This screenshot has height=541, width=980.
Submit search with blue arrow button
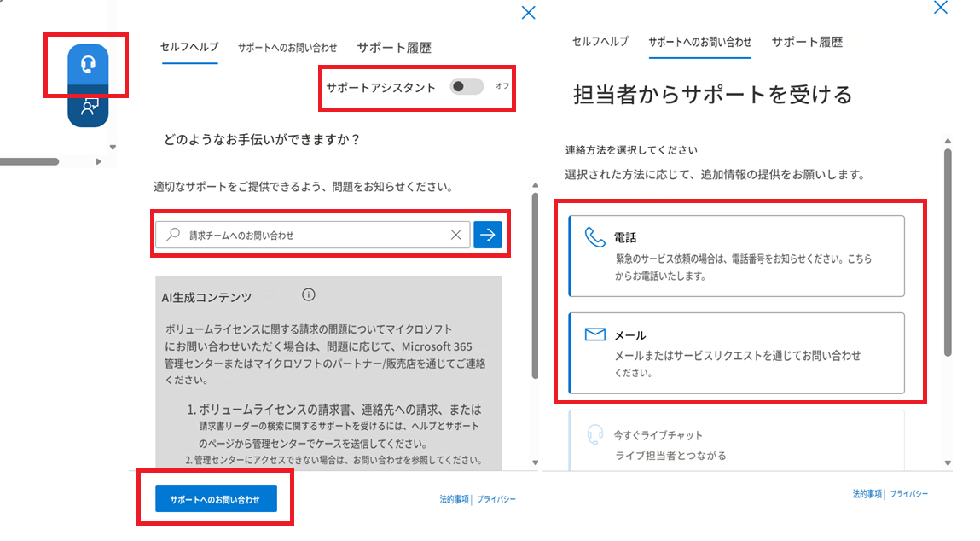[x=488, y=235]
